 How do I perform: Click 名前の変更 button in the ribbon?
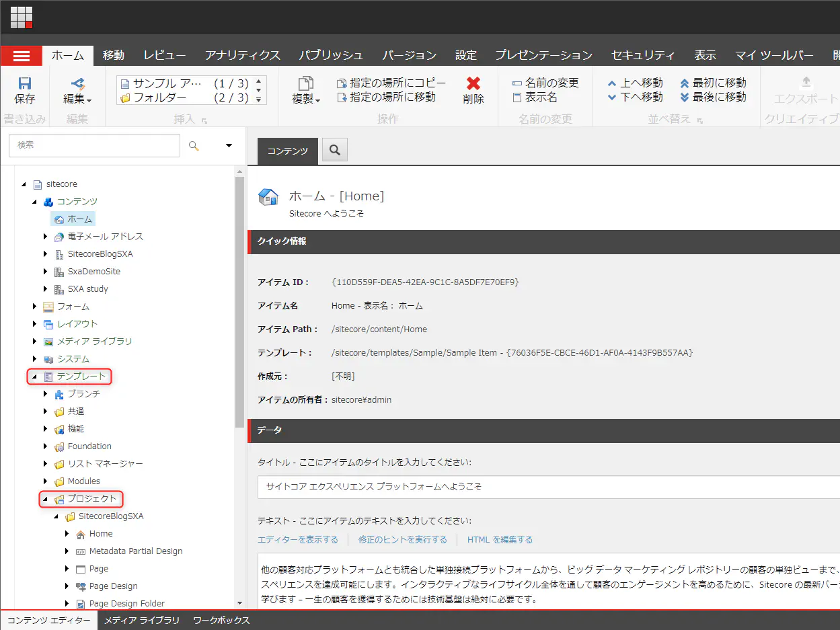coord(545,83)
